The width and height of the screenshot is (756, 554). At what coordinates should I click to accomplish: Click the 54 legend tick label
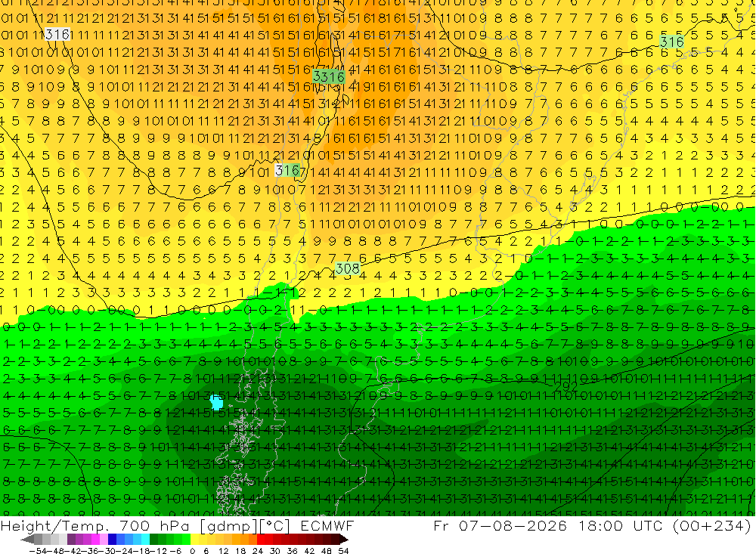[343, 551]
